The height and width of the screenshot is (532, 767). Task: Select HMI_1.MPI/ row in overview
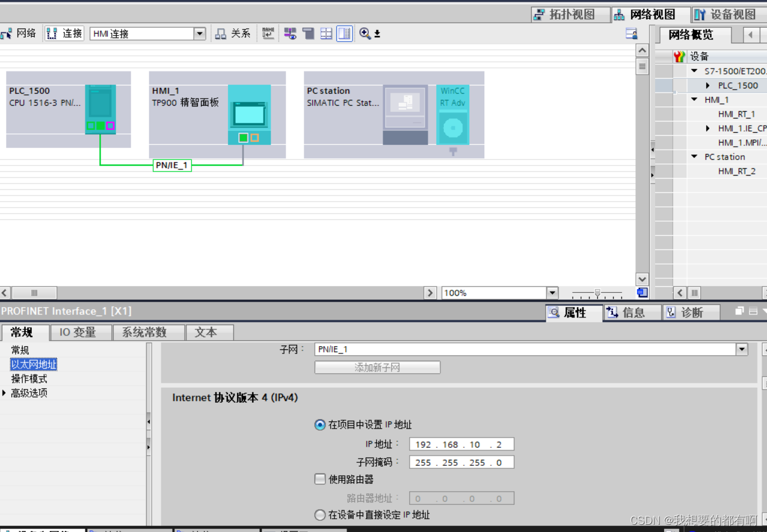click(742, 142)
